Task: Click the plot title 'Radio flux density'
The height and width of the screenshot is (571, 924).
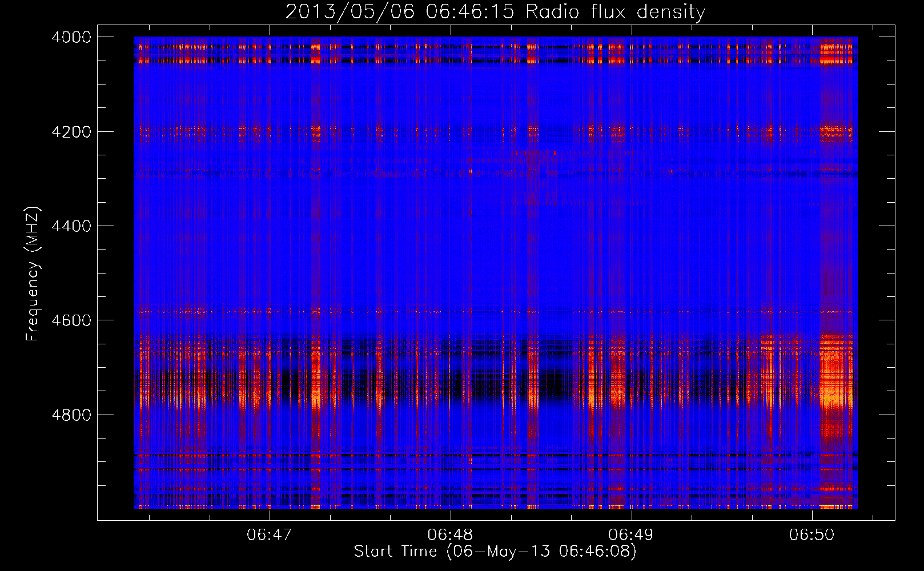Action: tap(495, 12)
